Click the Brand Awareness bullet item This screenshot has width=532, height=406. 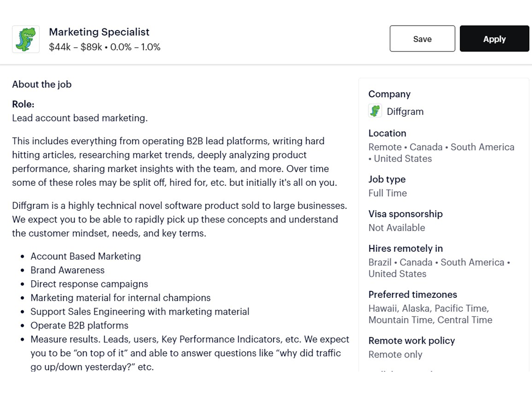(x=67, y=270)
